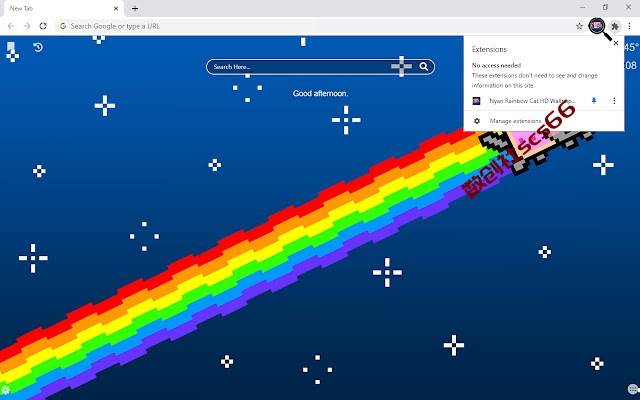
Task: Click the 'Good afternoon.' greeting text
Action: [320, 93]
